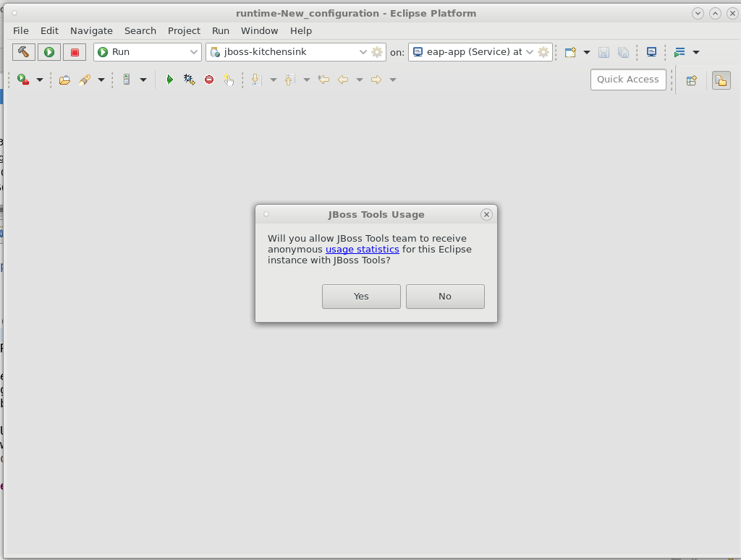Click the server icon in toolbar
The height and width of the screenshot is (560, 741).
click(x=127, y=80)
